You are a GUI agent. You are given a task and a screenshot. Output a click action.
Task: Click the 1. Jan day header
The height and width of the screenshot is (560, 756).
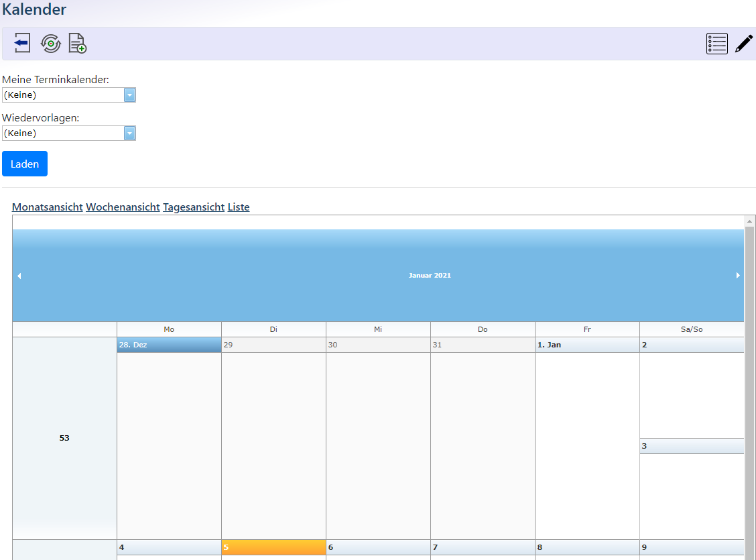click(587, 345)
